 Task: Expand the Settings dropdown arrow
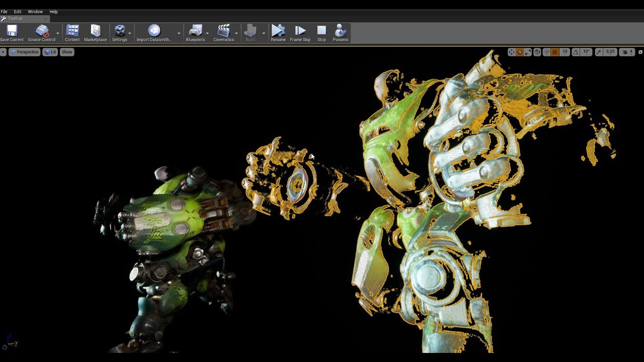(130, 33)
